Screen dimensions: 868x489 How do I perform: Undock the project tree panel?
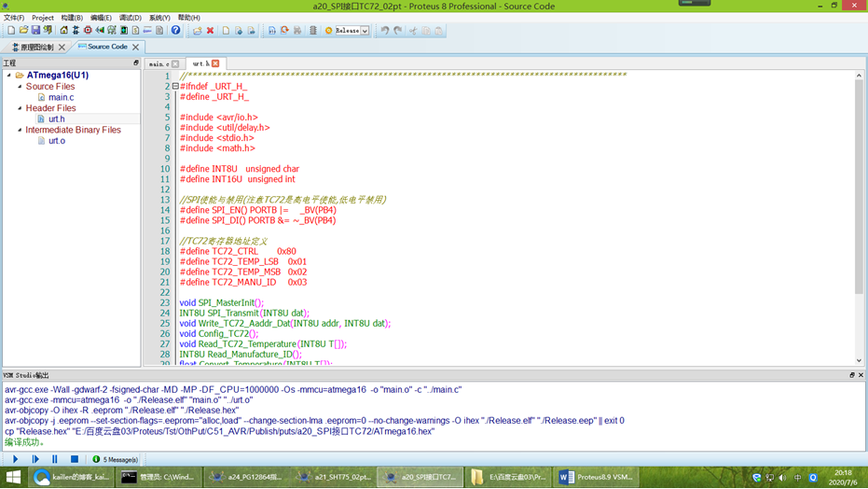point(135,63)
